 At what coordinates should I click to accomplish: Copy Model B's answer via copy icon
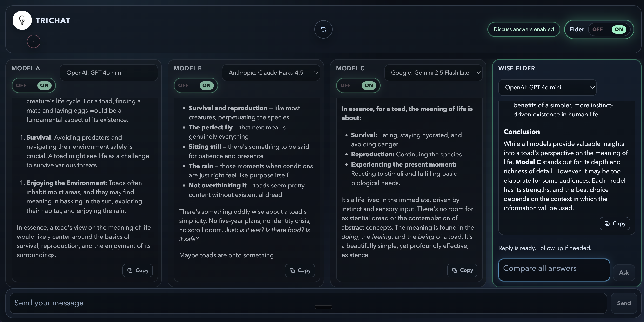(x=300, y=270)
